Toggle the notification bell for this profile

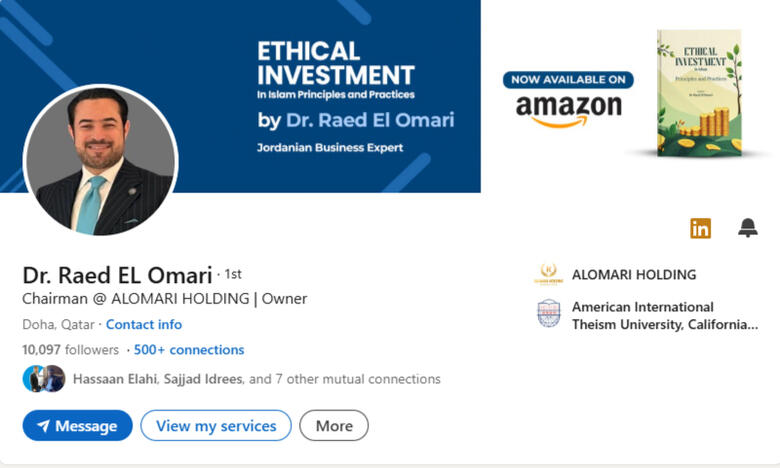[748, 228]
